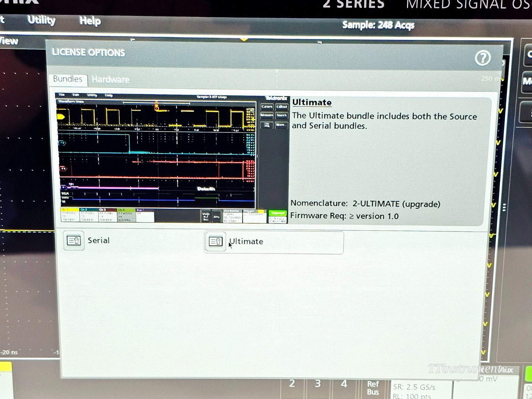Select the Serial bundle license icon

pos(73,240)
